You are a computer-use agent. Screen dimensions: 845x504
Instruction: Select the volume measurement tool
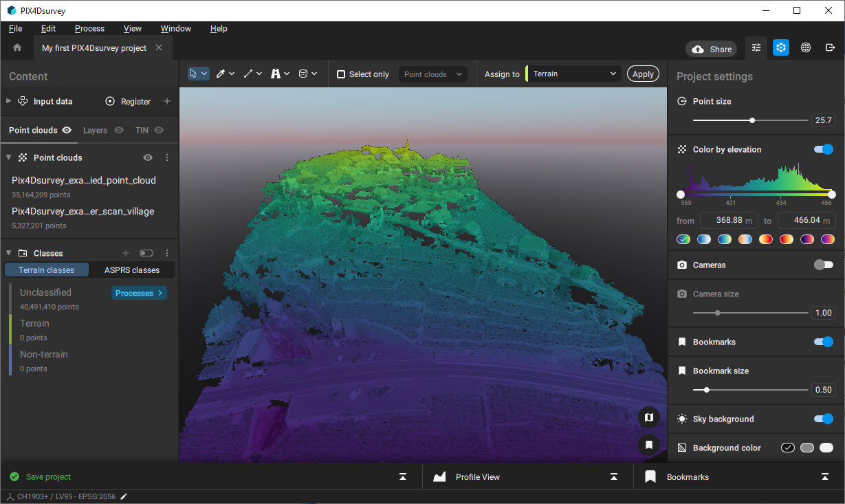[303, 74]
